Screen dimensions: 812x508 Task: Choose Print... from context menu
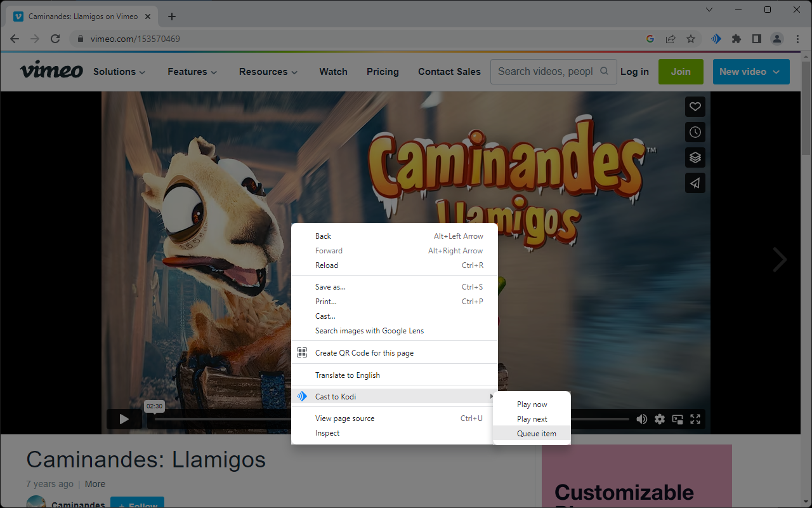[395, 302]
